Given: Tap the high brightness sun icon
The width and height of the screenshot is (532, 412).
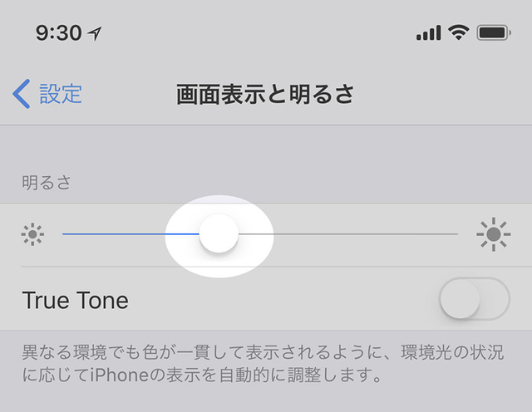Looking at the screenshot, I should (x=493, y=234).
